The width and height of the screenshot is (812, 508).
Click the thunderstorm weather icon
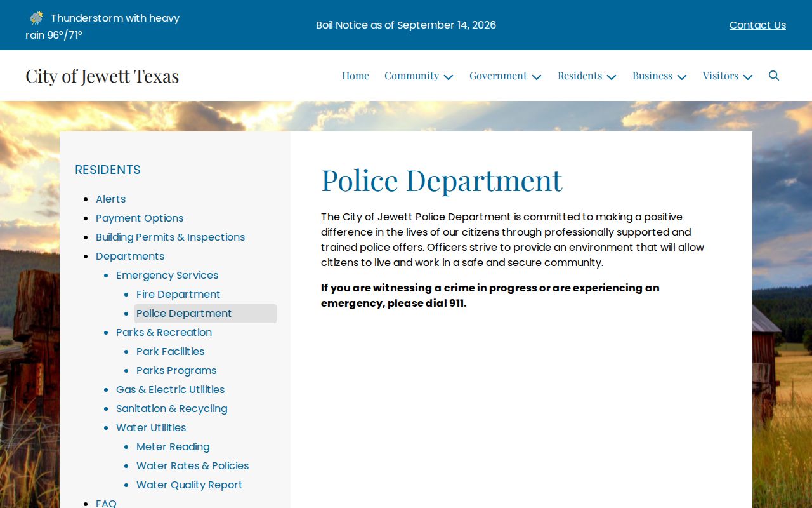[x=36, y=18]
